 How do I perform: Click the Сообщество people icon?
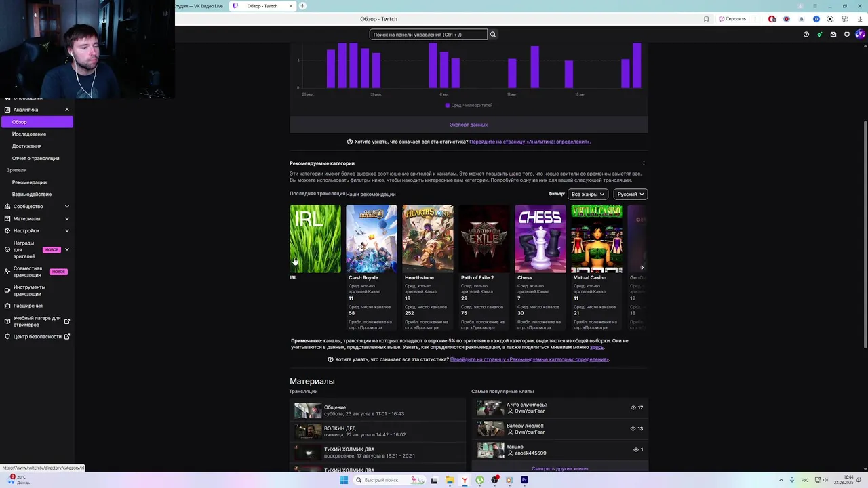7,206
